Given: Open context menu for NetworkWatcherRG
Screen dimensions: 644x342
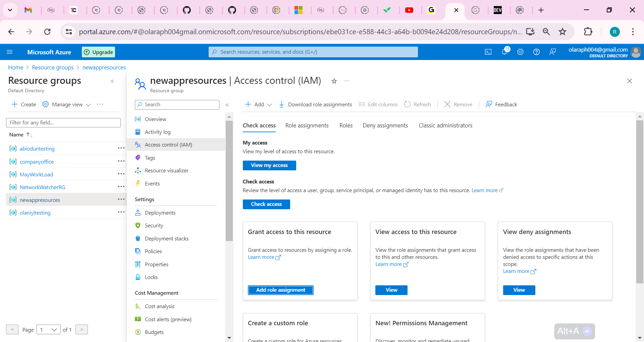Looking at the screenshot, I should (121, 187).
